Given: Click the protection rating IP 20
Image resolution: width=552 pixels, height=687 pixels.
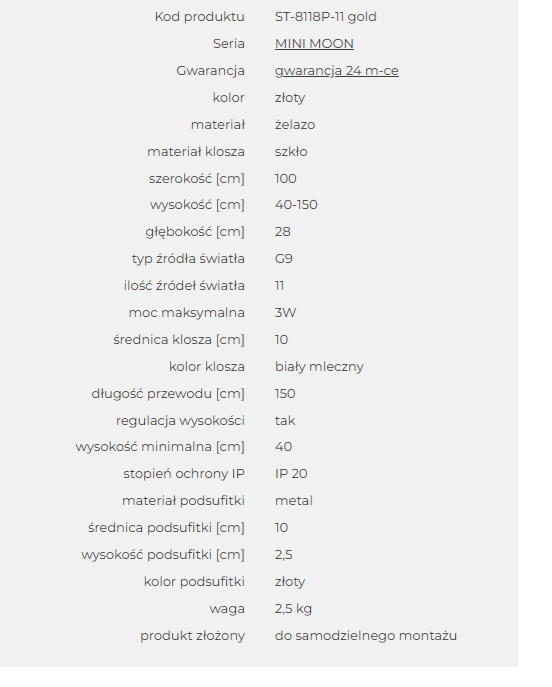Looking at the screenshot, I should [291, 474].
